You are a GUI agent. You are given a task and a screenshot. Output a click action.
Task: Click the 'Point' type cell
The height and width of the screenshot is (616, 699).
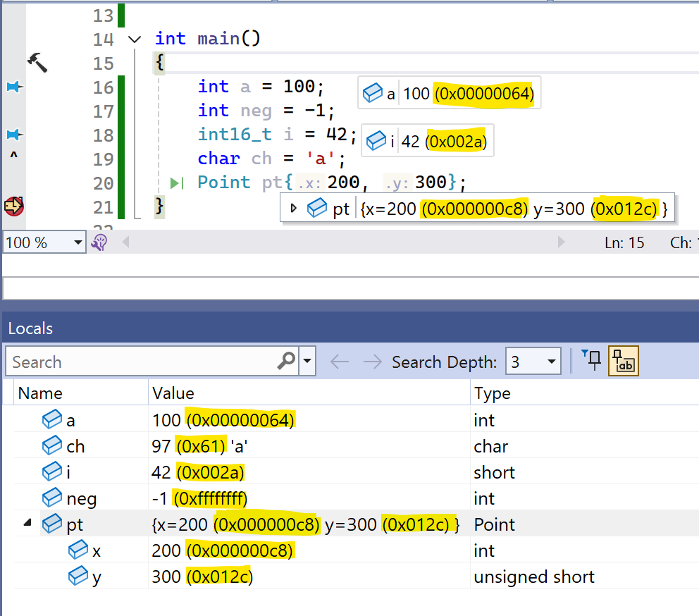494,524
